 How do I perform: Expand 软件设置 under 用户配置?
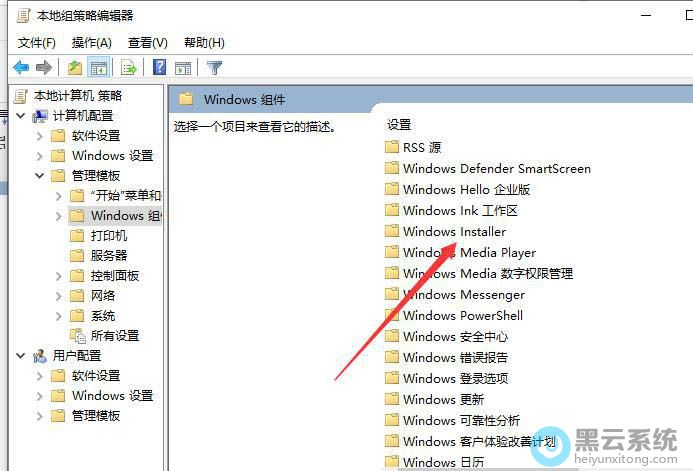pyautogui.click(x=40, y=376)
